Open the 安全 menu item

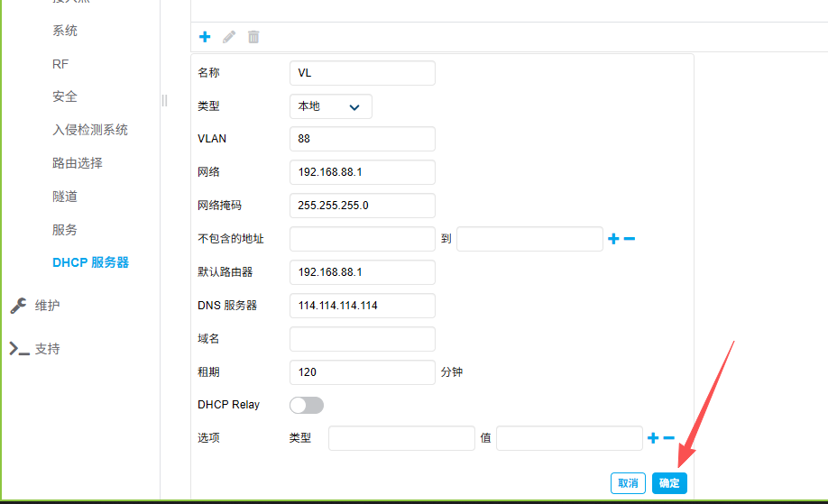pyautogui.click(x=65, y=96)
